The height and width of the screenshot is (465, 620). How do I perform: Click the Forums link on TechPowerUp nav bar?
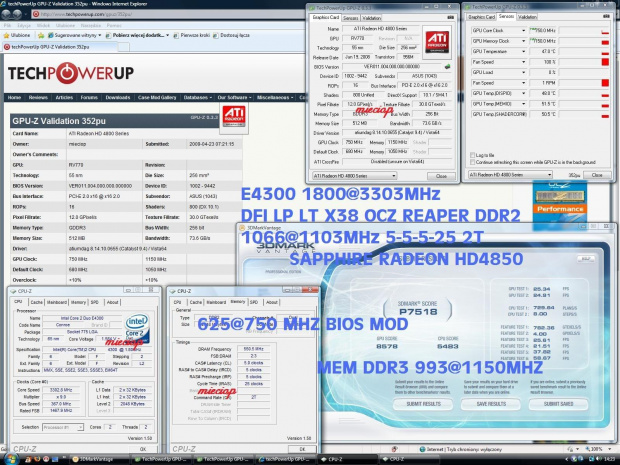click(x=89, y=97)
